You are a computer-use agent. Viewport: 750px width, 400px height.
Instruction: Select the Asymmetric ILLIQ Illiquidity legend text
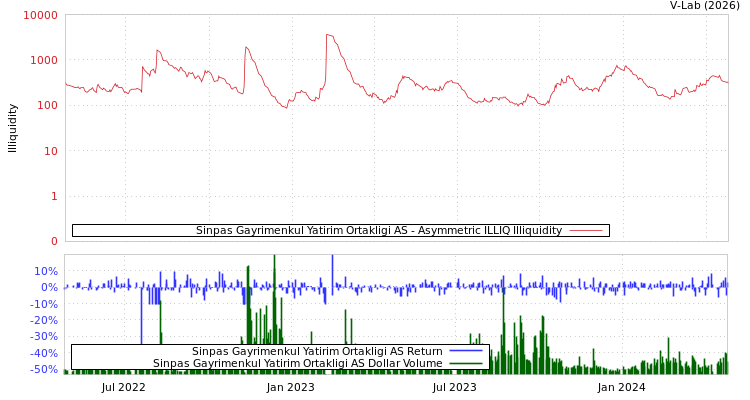(378, 231)
